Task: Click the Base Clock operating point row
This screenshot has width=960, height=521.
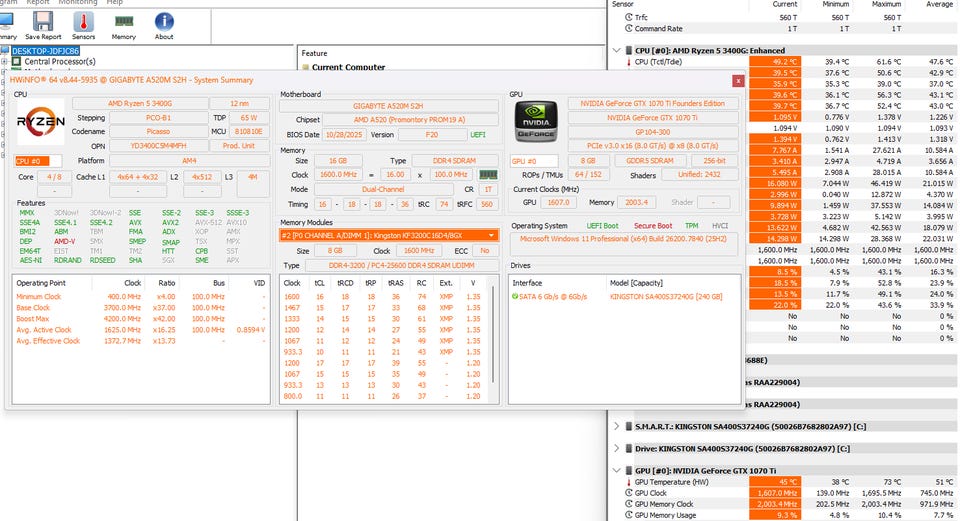Action: 140,308
